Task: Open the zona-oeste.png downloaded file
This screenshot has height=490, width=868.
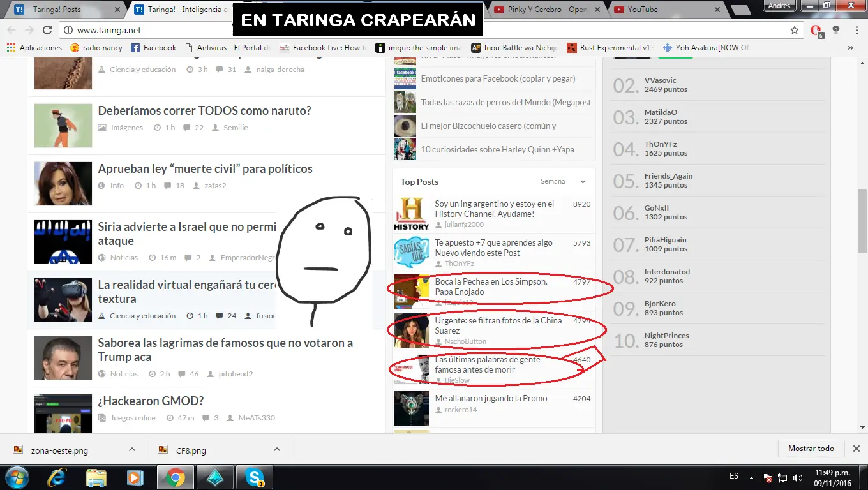Action: (x=59, y=450)
